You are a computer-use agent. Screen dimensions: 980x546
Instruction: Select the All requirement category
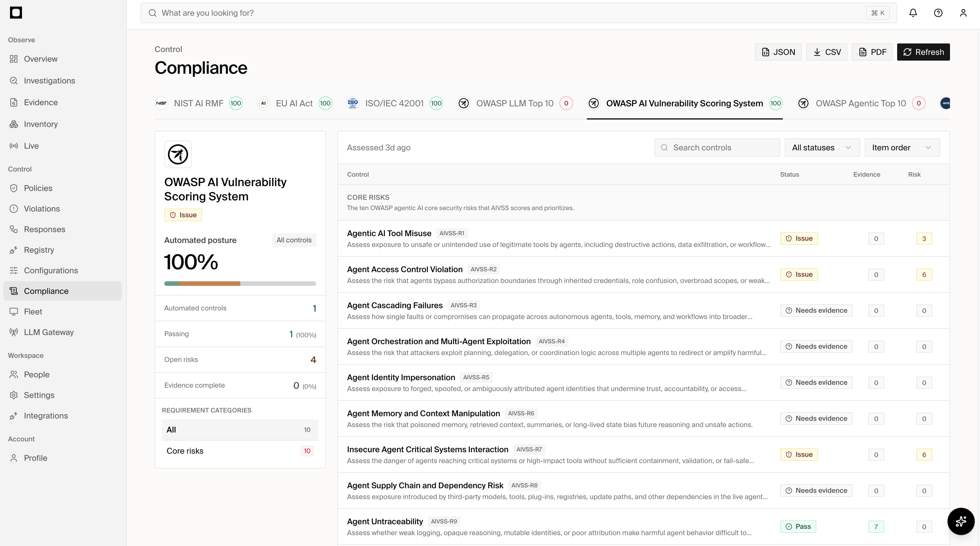tap(240, 430)
